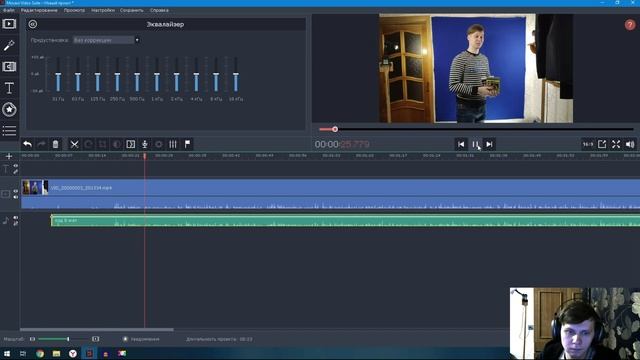
Task: Open Chrome from the taskbar
Action: point(40,353)
